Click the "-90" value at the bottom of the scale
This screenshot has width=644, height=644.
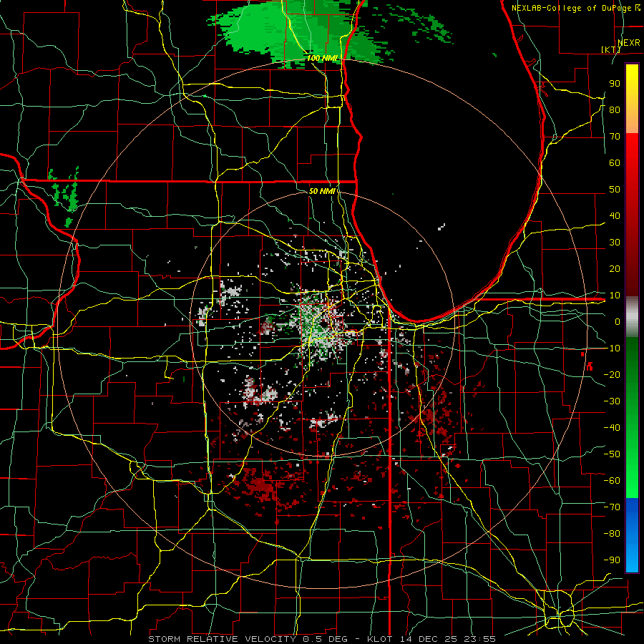click(x=612, y=560)
